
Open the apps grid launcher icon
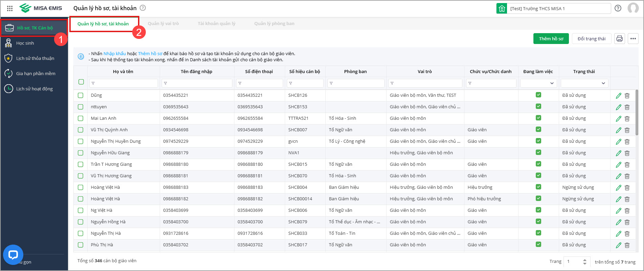(x=10, y=8)
